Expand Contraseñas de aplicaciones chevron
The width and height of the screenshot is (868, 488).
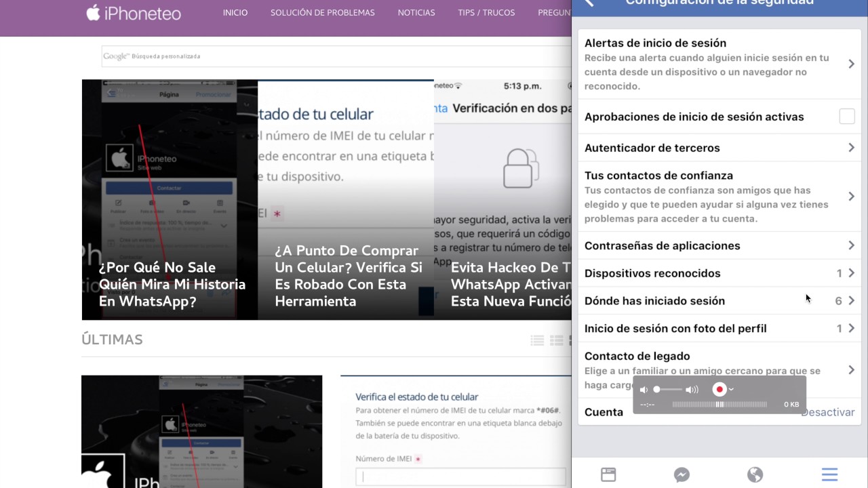pyautogui.click(x=851, y=245)
